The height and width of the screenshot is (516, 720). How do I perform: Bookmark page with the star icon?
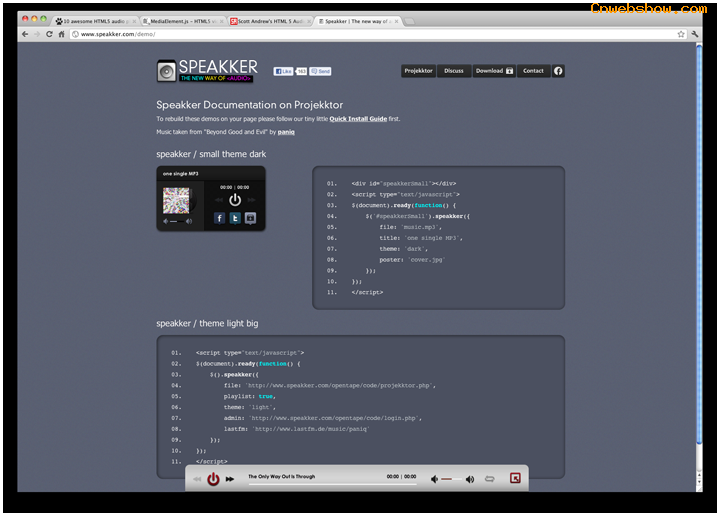[x=681, y=34]
